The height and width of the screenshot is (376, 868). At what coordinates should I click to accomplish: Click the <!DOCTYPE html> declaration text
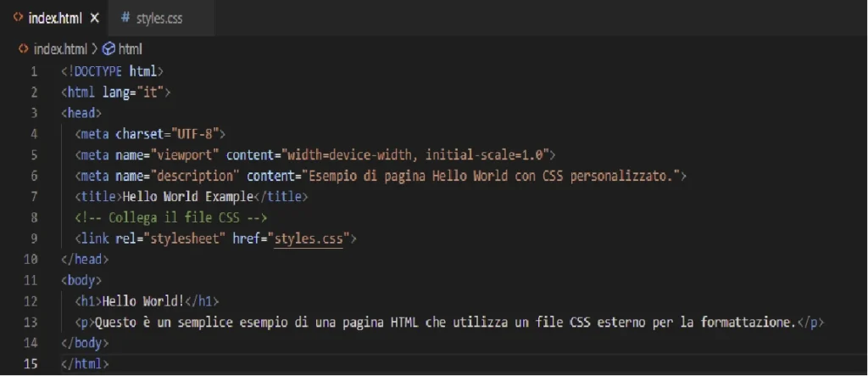(x=113, y=71)
